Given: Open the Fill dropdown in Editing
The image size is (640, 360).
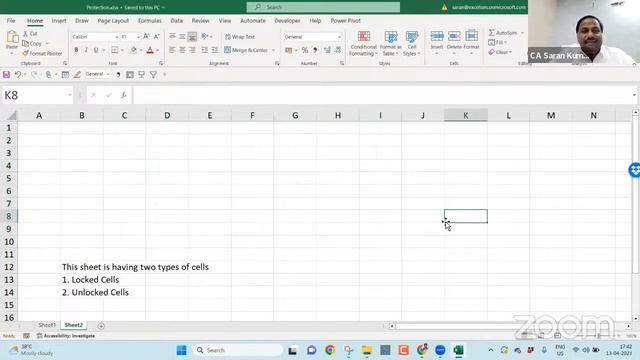Looking at the screenshot, I should tap(498, 42).
